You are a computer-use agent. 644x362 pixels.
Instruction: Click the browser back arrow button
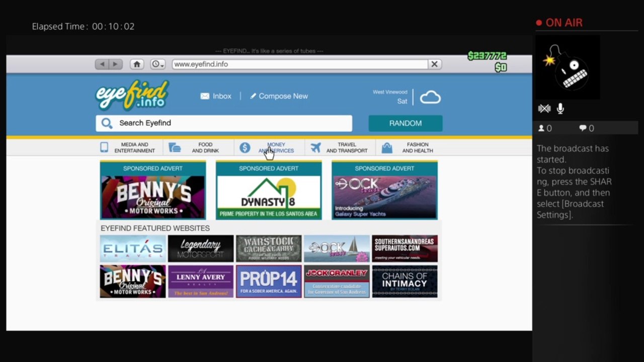point(102,64)
